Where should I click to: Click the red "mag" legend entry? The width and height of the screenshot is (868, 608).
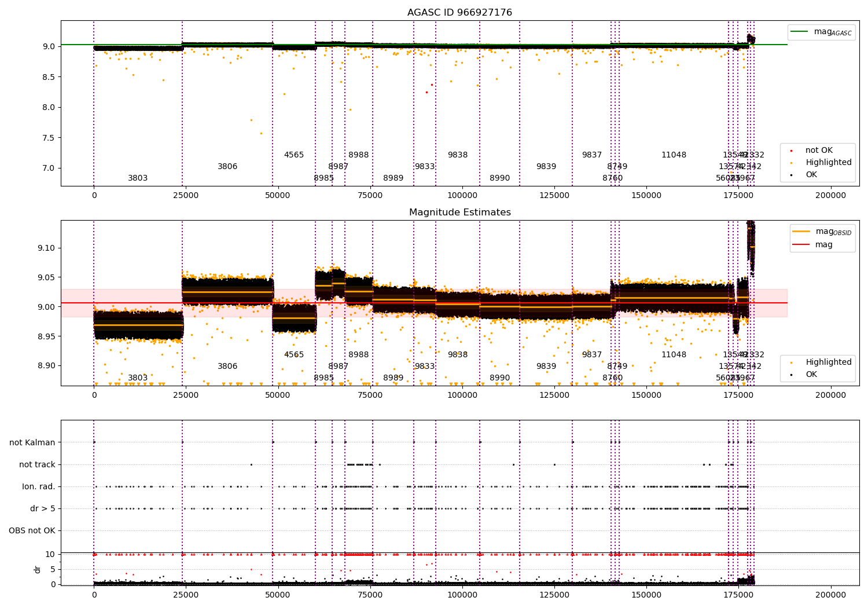[823, 244]
